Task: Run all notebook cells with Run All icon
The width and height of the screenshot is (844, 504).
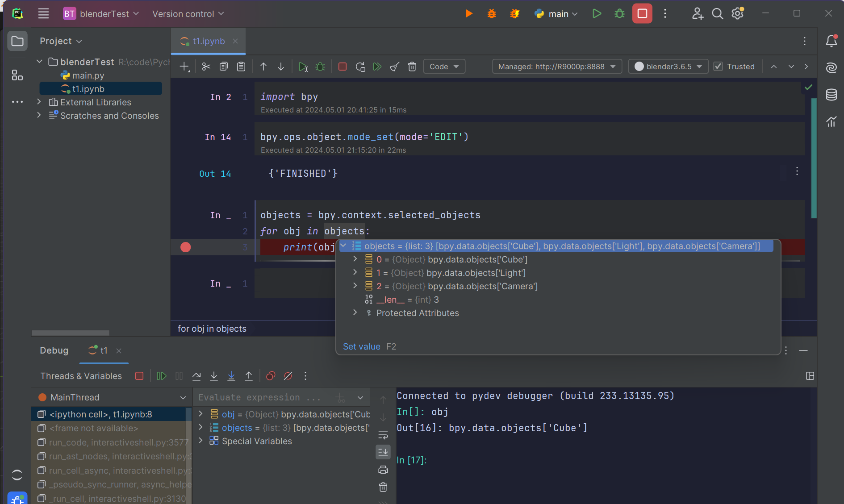Action: [377, 66]
